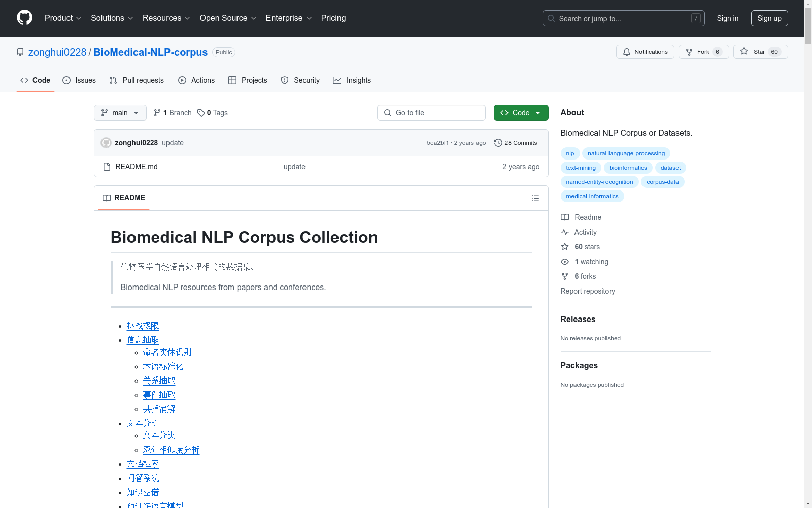Open the Readme link in About

tap(581, 217)
